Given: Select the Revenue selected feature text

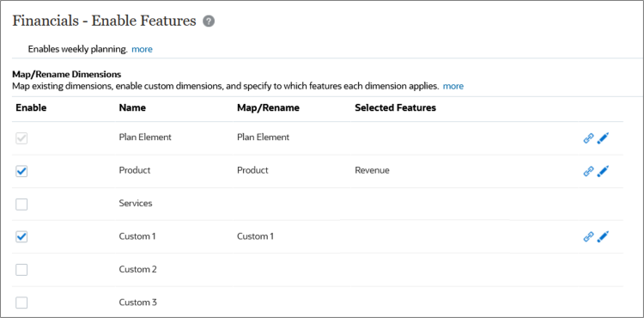Looking at the screenshot, I should (x=372, y=170).
